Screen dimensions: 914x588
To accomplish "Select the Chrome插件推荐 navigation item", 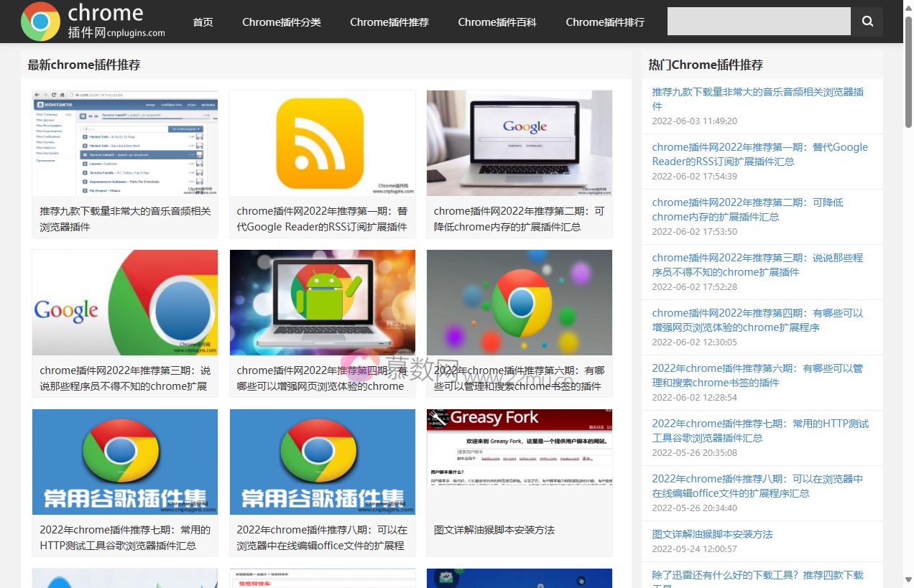I will coord(389,22).
